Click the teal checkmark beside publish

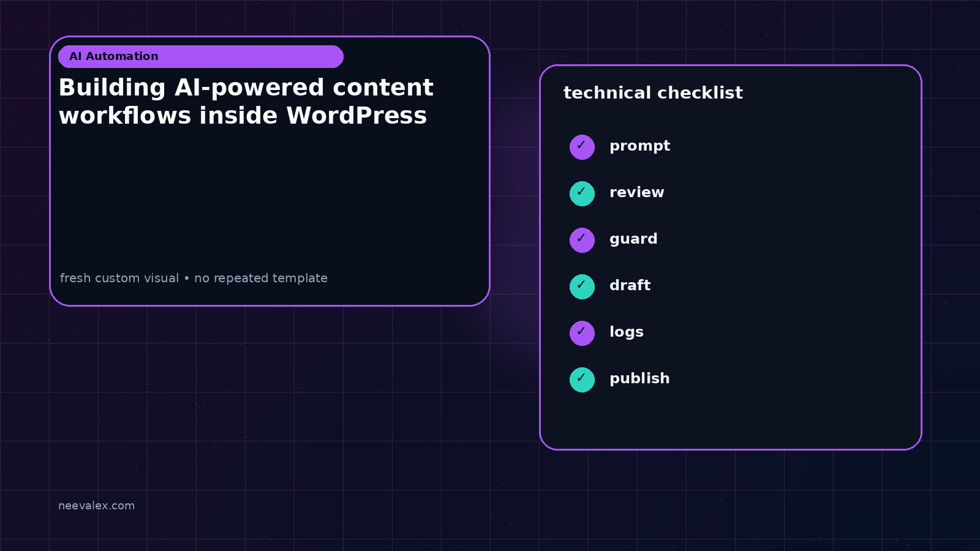click(x=582, y=380)
